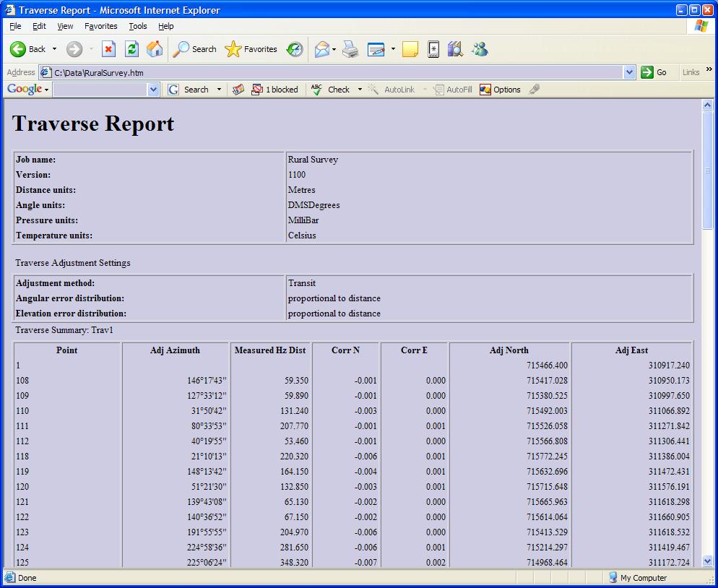The width and height of the screenshot is (718, 588).
Task: Toggle the Search panel with magnifier
Action: (195, 49)
